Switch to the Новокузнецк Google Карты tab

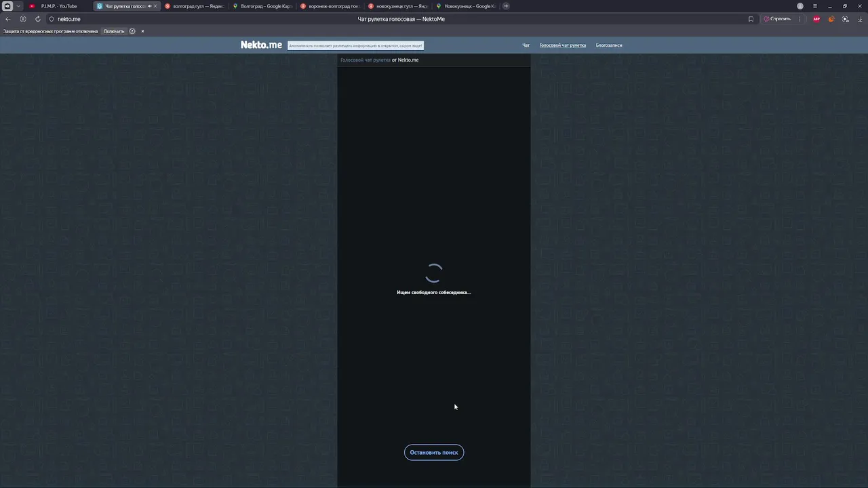[466, 6]
